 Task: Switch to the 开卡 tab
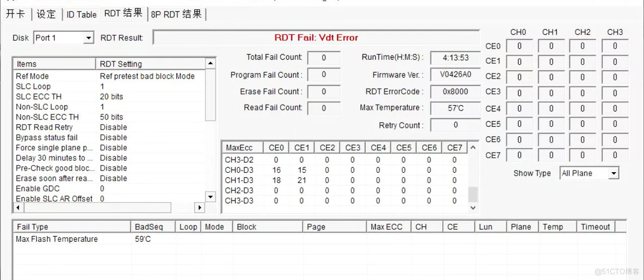click(x=16, y=14)
